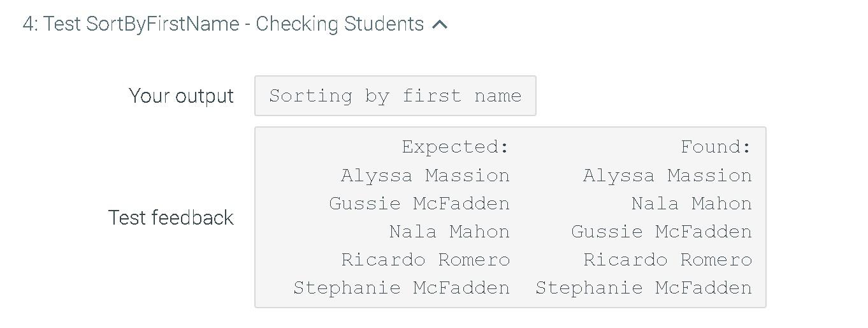Select Gussie McFadden in the Found column
Screen dimensions: 868x328
pos(662,232)
